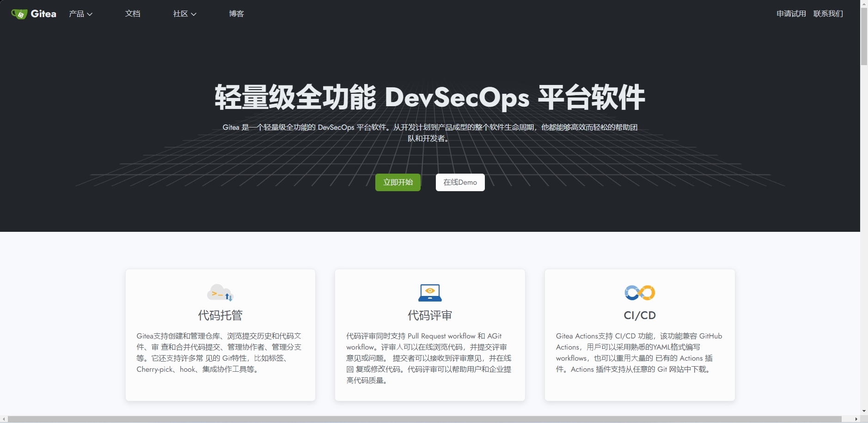The image size is (868, 423).
Task: Click the description starting 'Gitea支持创建和管理仓库'
Action: pyautogui.click(x=220, y=353)
